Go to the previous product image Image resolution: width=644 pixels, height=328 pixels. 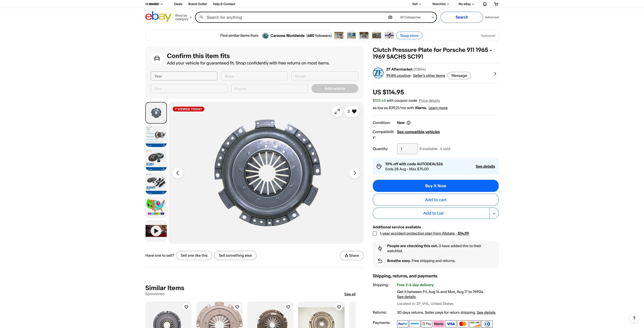click(177, 173)
